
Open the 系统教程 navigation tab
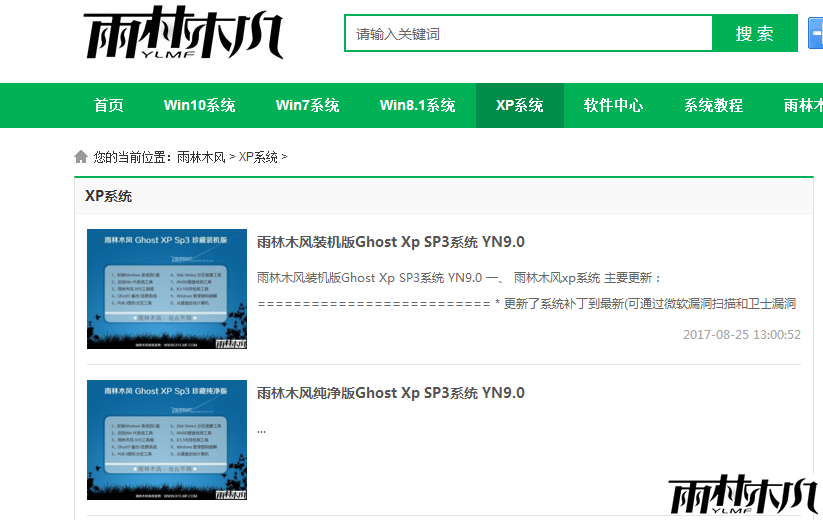(x=713, y=105)
